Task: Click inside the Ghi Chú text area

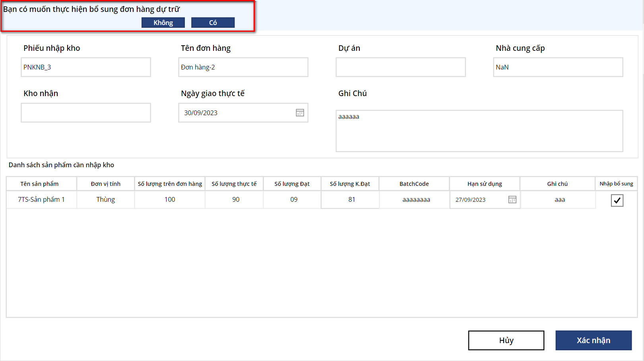Action: pyautogui.click(x=479, y=131)
